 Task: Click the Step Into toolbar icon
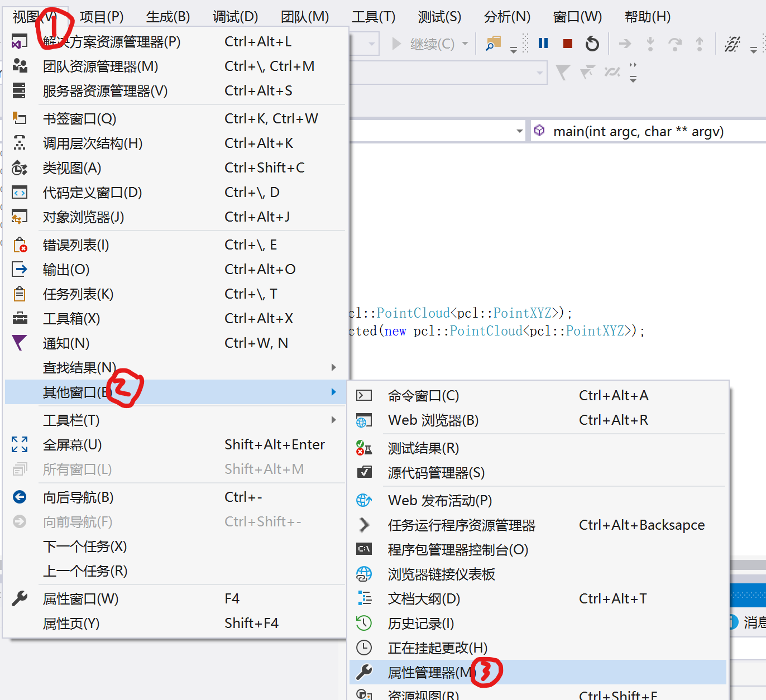(x=650, y=44)
